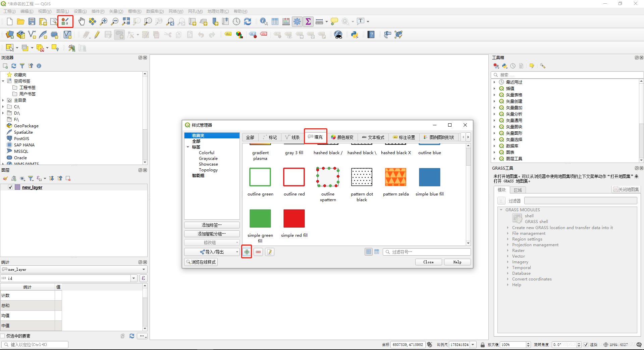The image size is (644, 350).
Task: Open the Python console icon
Action: tap(355, 35)
